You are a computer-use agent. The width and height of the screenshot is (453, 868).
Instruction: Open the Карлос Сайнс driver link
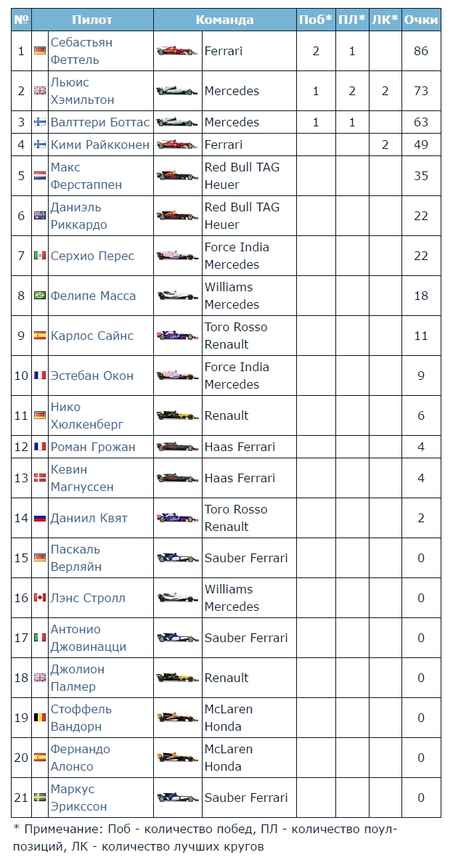[91, 336]
